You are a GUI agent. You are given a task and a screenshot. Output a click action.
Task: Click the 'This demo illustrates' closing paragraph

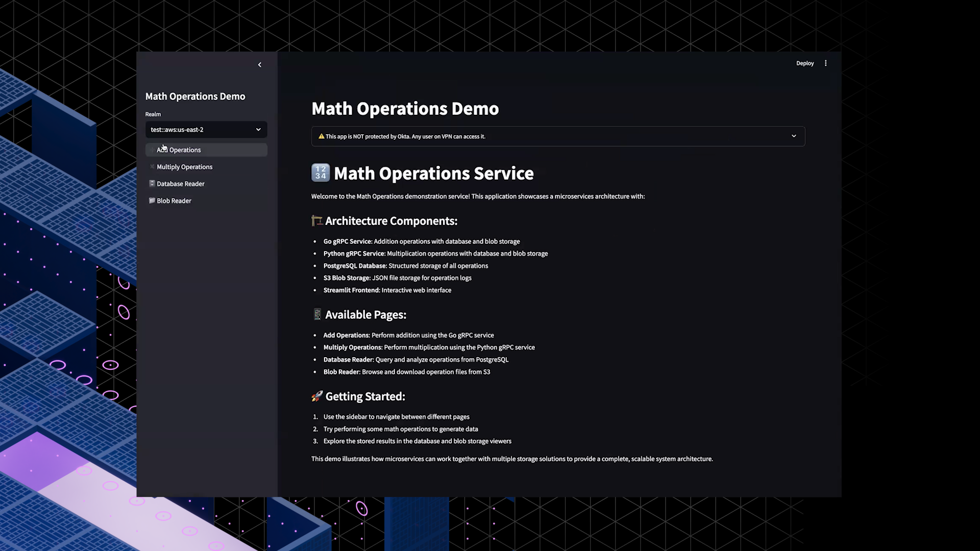pos(512,459)
